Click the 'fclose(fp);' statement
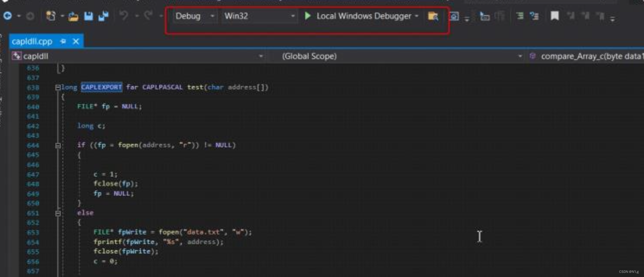Screen dimensions: 644x277 [115, 184]
